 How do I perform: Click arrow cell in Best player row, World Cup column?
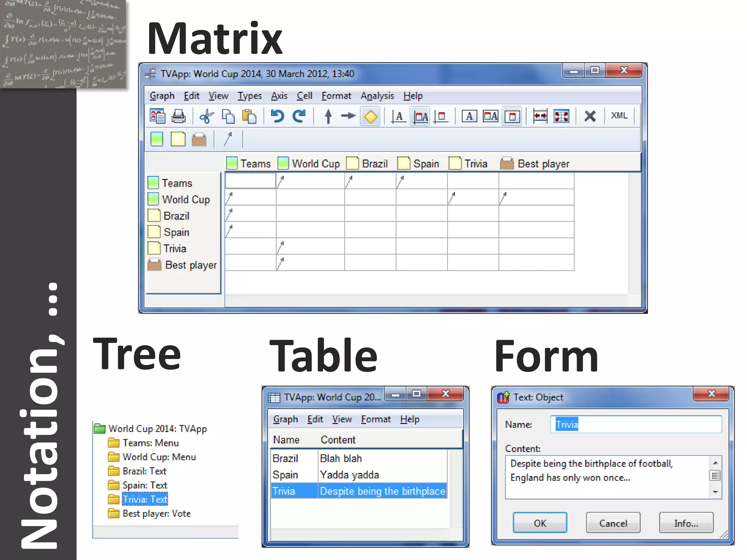tap(310, 263)
